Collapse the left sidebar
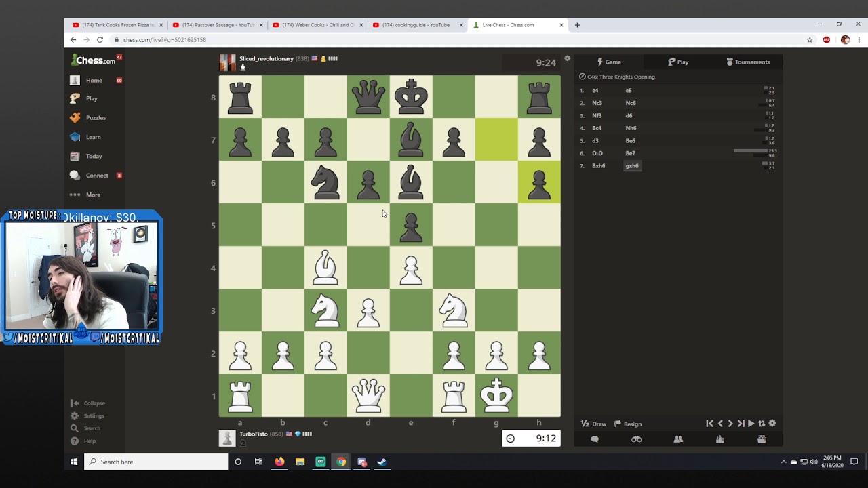This screenshot has height=488, width=868. tap(88, 403)
